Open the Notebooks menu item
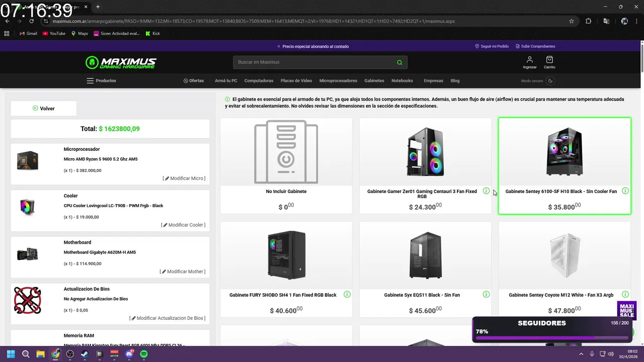Screen dimensions: 644x362 [402, 80]
